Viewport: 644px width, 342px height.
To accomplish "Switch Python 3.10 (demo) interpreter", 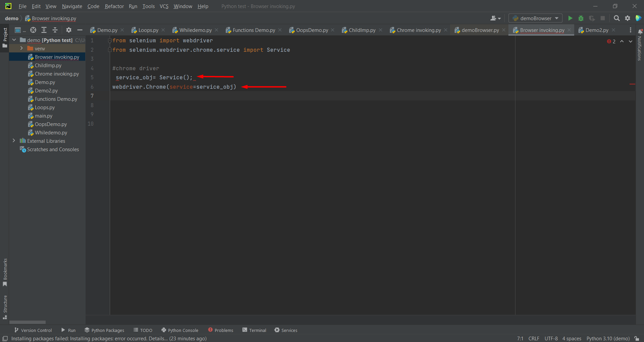I will pos(608,338).
